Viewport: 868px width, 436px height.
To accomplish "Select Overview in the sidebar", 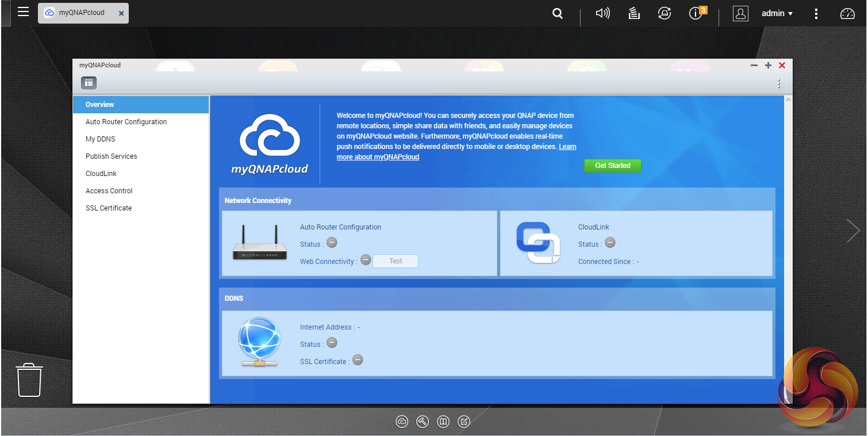I will (141, 105).
